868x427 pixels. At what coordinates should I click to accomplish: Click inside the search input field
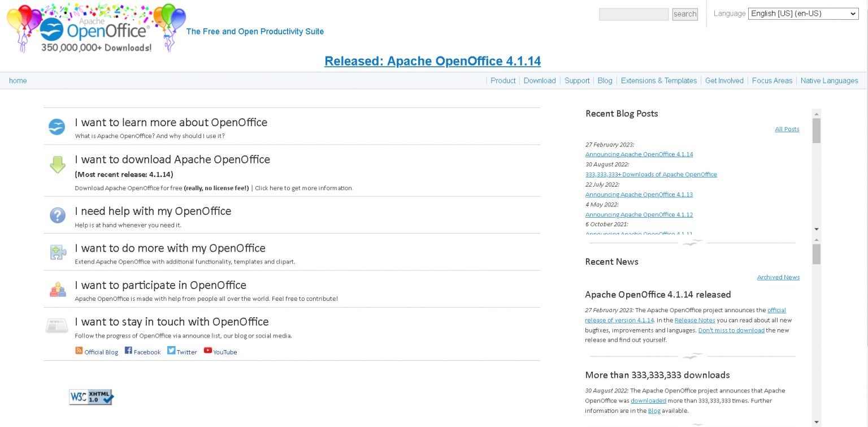coord(633,14)
